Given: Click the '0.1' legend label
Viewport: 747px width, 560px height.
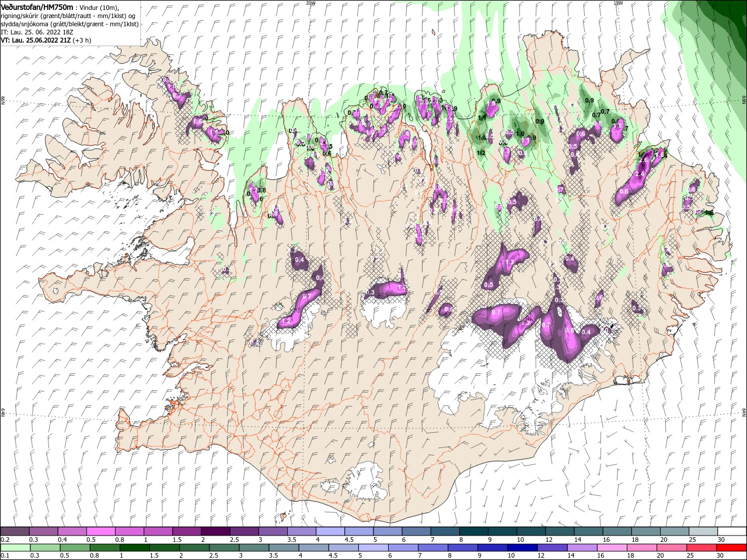Looking at the screenshot, I should [x=5, y=556].
